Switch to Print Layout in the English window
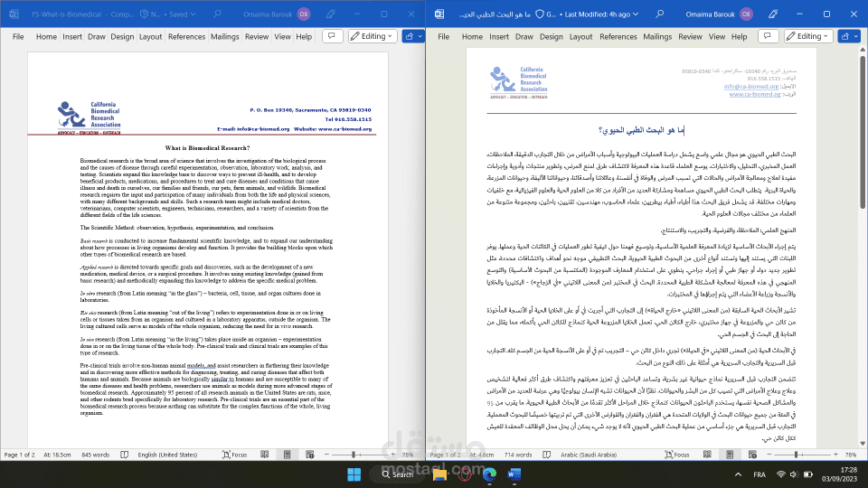868x488 pixels. pyautogui.click(x=288, y=455)
